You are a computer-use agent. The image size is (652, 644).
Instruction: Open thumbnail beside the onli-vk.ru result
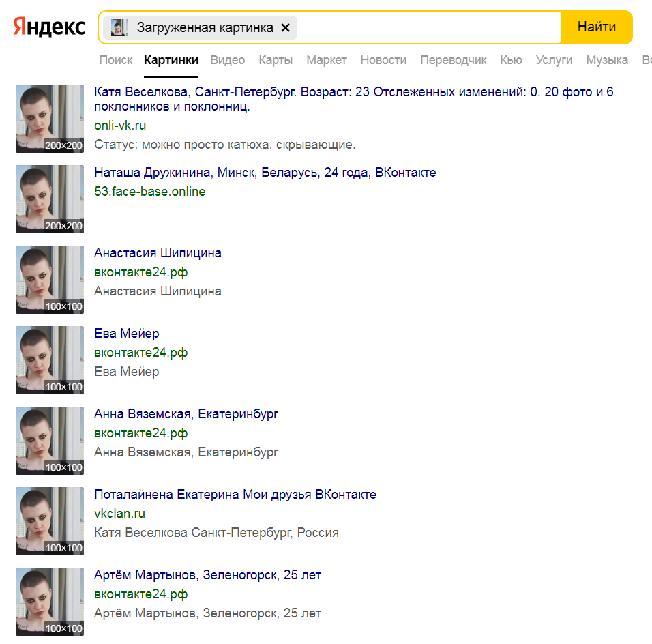(x=50, y=119)
